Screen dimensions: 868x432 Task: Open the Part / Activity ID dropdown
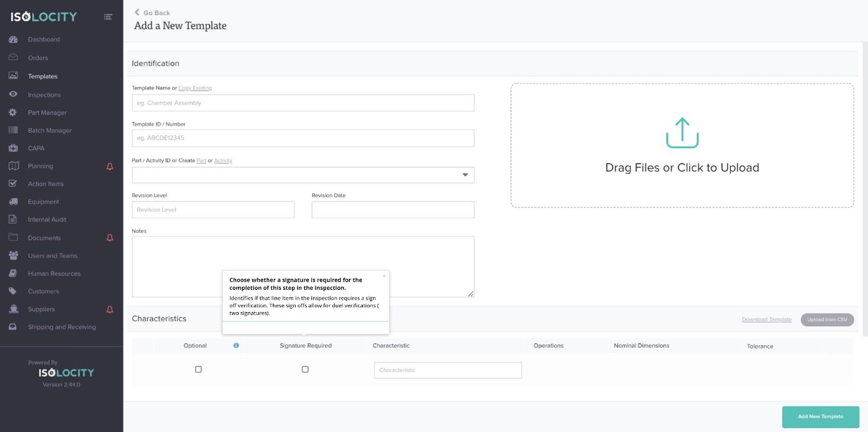click(303, 175)
